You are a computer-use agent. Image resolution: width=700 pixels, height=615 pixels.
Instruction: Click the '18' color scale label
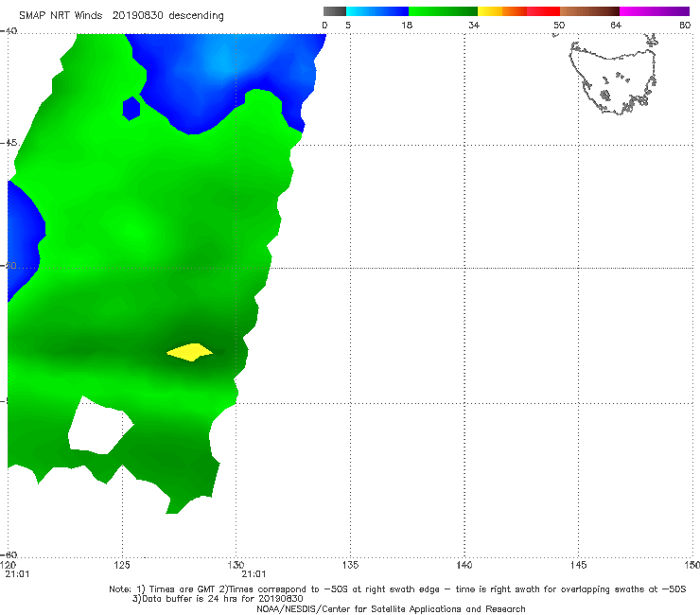pyautogui.click(x=407, y=26)
